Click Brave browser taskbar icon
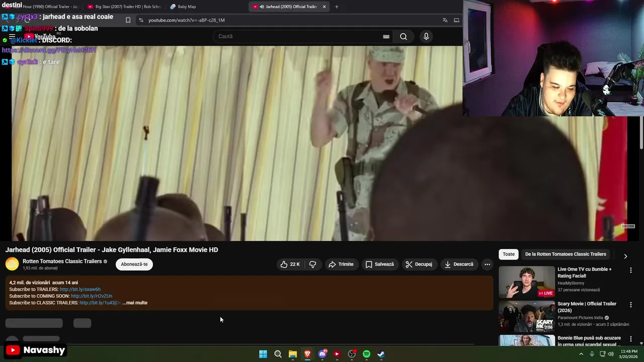Screen dimensions: 644x362 pos(307,354)
